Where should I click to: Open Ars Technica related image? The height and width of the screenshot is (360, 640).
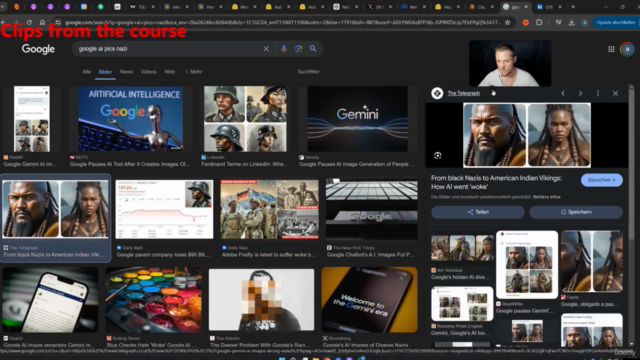462,248
